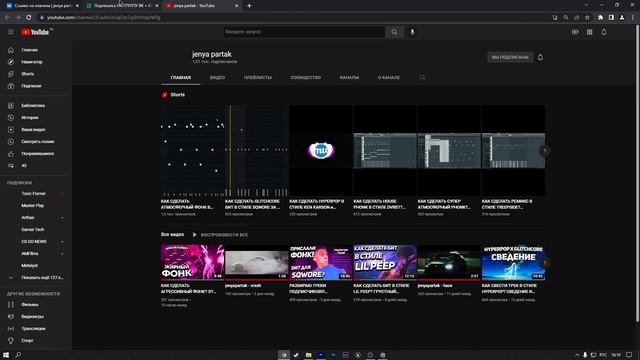640x360 pixels.
Task: Open Windows Start menu
Action: tap(6, 355)
